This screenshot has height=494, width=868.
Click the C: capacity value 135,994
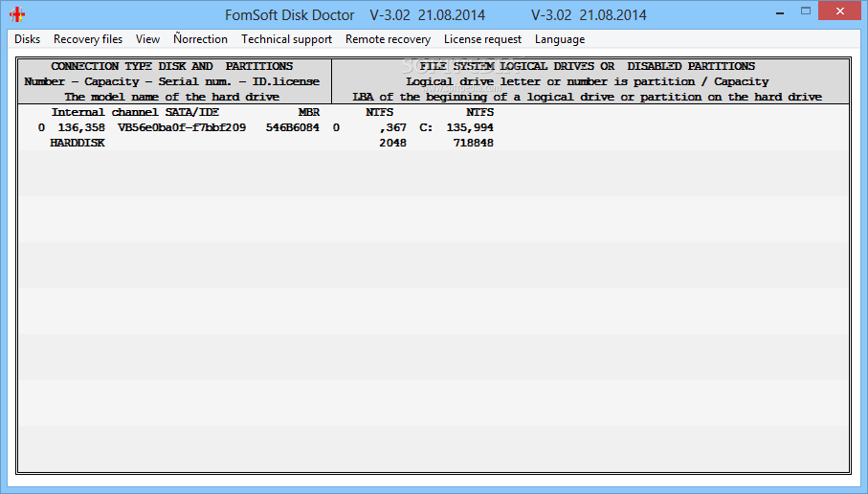click(x=470, y=127)
